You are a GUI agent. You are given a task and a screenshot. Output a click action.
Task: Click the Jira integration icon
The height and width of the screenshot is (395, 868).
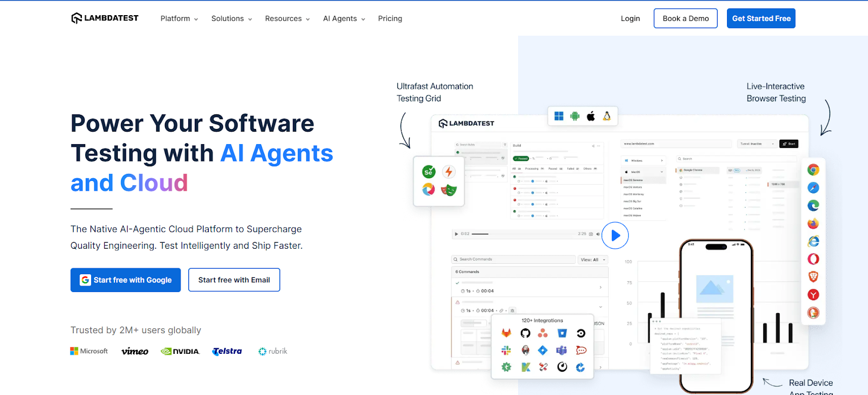point(543,351)
